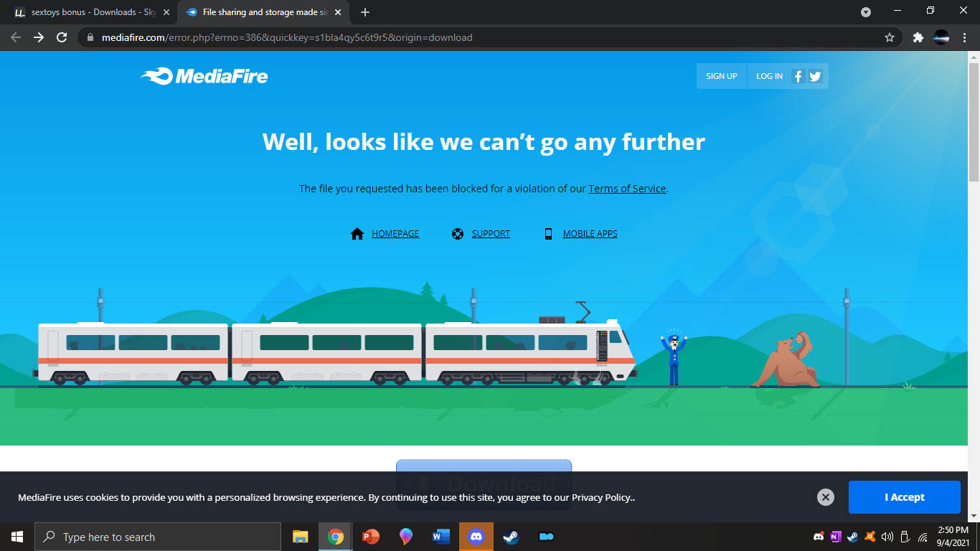Click the safely remove hardware USB icon
The width and height of the screenshot is (980, 551).
(x=905, y=537)
